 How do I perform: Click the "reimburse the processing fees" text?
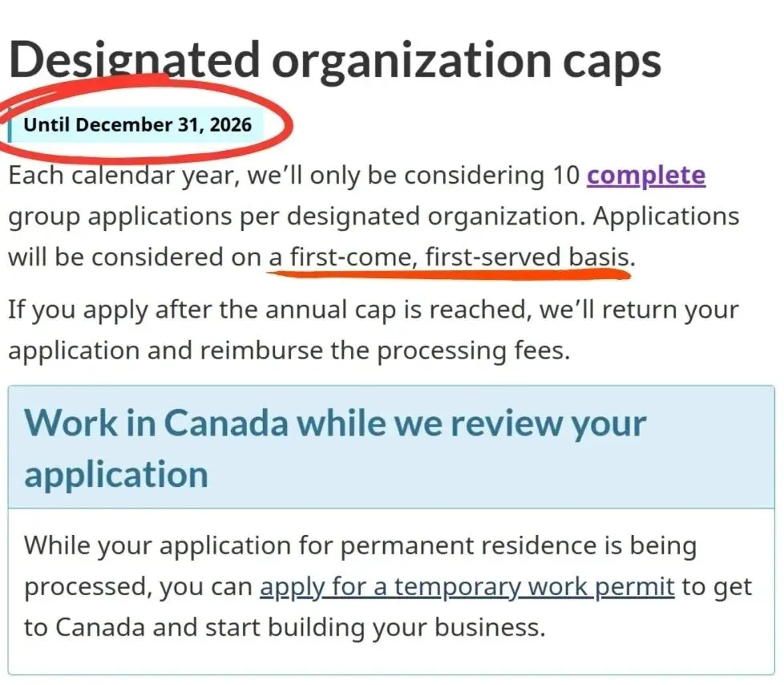tap(385, 351)
